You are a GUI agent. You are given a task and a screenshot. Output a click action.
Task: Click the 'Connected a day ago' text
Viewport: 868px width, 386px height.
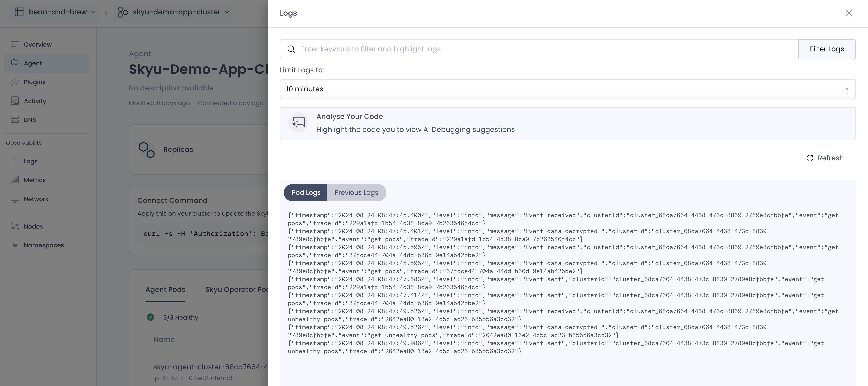(x=230, y=103)
